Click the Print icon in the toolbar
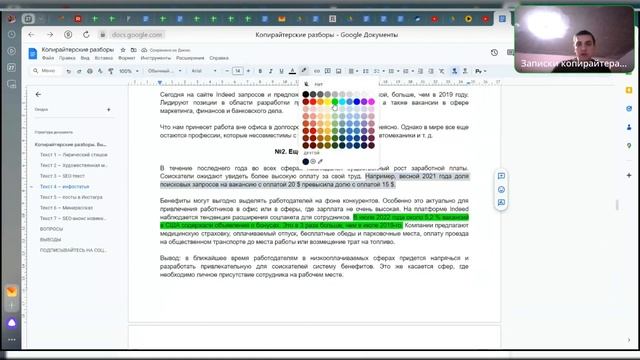 point(90,71)
